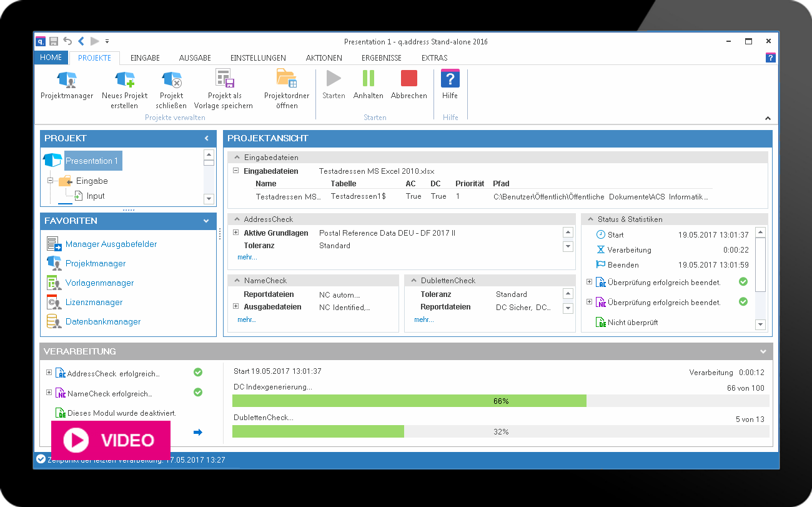Switch to the AUSGABE tab
Image resolution: width=812 pixels, height=507 pixels.
coord(195,58)
